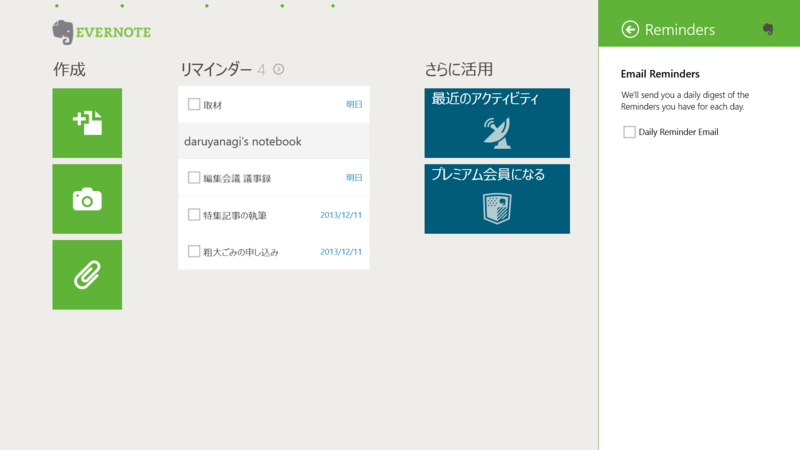Click the 明日 due date on 編集会議 議事録
Viewport: 800px width, 450px height.
pyautogui.click(x=354, y=178)
